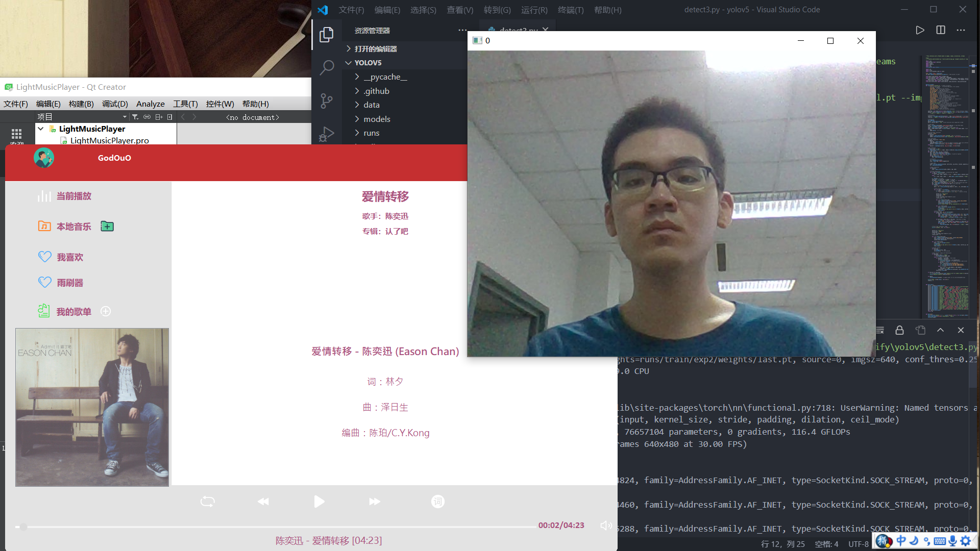
Task: Click 空格: 4 indentation status item
Action: click(826, 544)
